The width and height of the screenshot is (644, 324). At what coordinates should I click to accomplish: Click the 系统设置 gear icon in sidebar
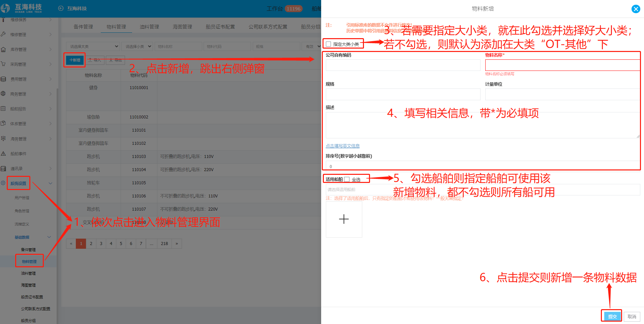tap(3, 183)
